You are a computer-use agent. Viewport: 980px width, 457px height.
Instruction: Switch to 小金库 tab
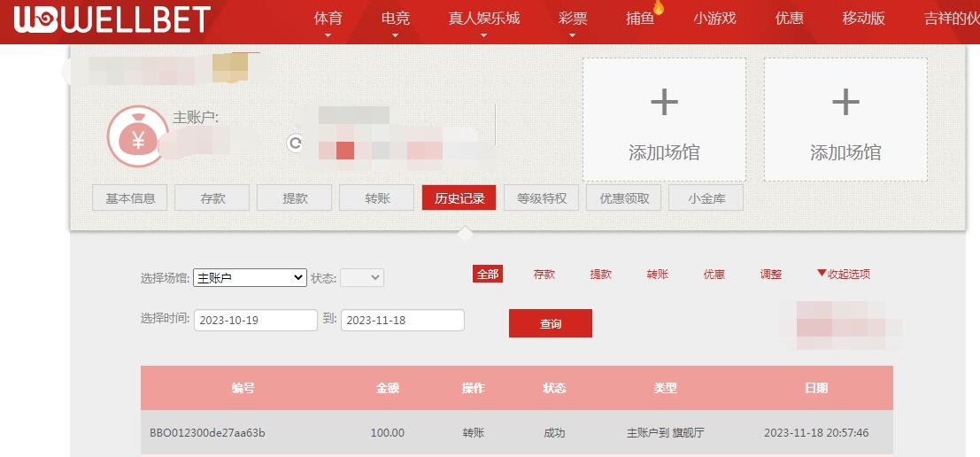tap(706, 198)
